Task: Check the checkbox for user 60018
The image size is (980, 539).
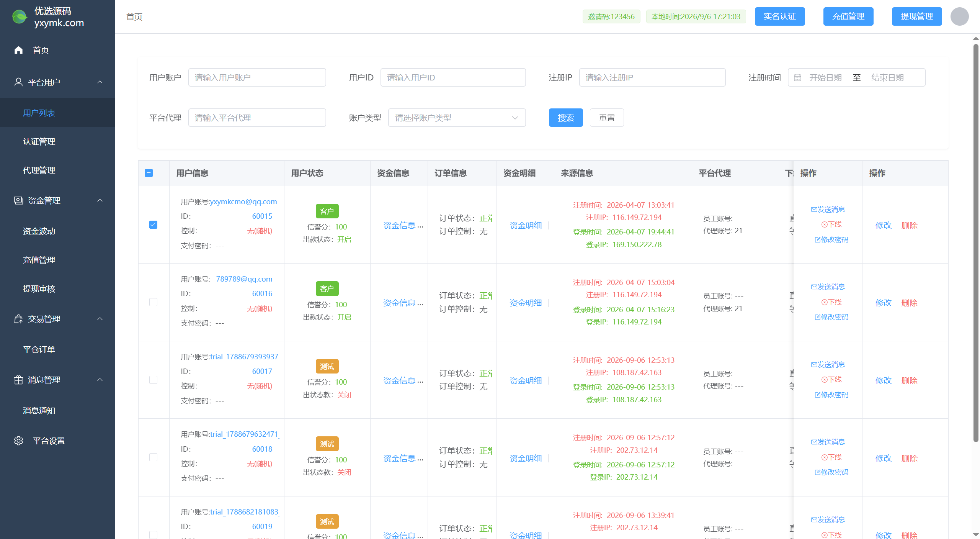Action: click(x=153, y=457)
